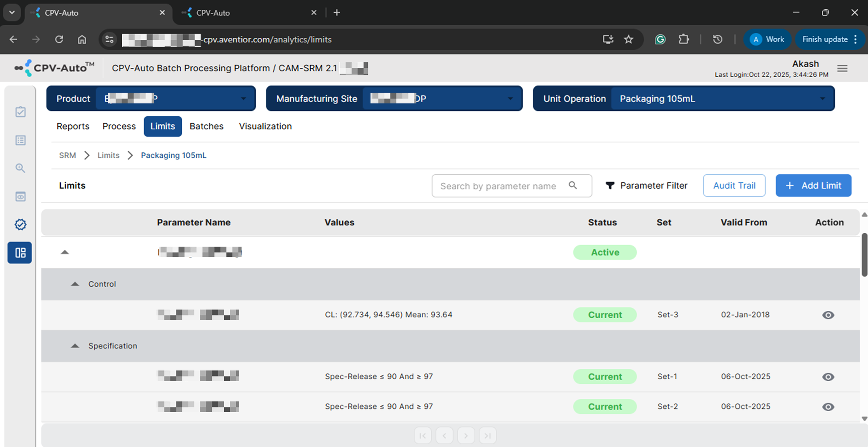Screen dimensions: 868x447
Task: Open the Audit Trail
Action: click(x=734, y=185)
